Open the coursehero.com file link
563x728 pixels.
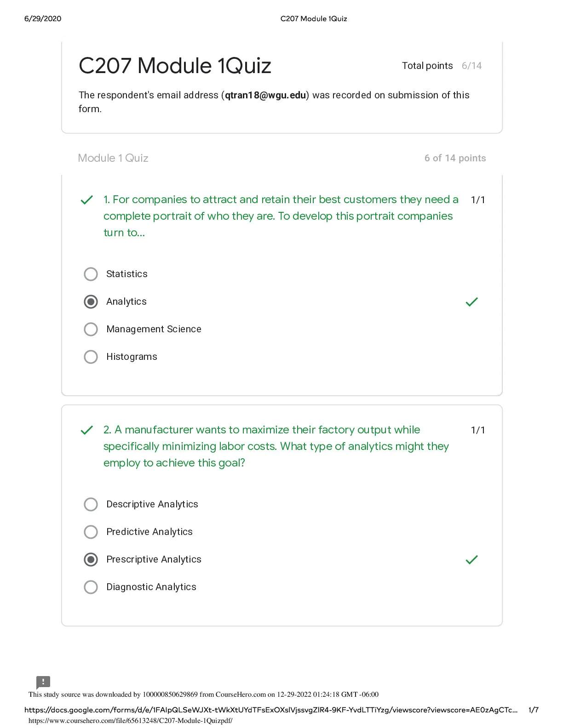tap(131, 721)
